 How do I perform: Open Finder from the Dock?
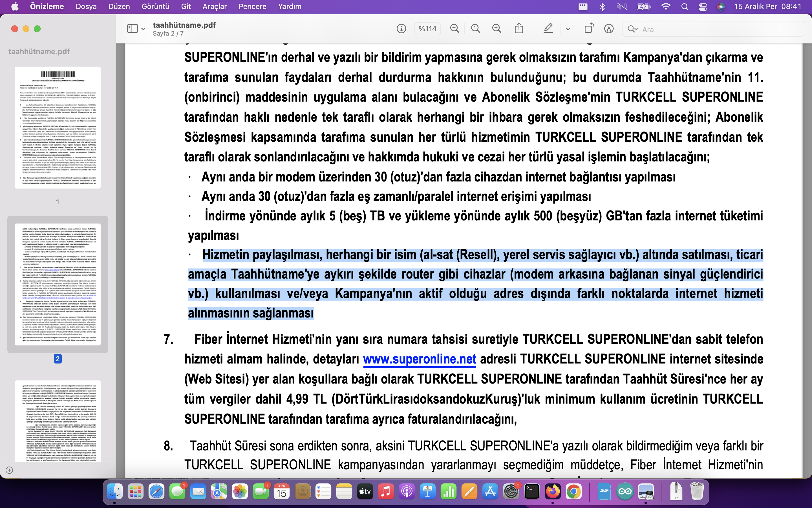click(x=115, y=492)
